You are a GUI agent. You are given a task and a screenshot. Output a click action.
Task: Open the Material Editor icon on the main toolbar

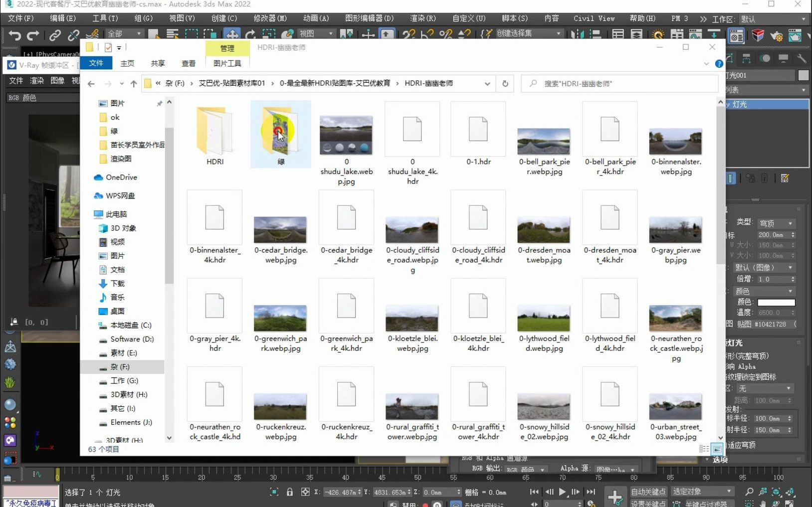pyautogui.click(x=736, y=35)
